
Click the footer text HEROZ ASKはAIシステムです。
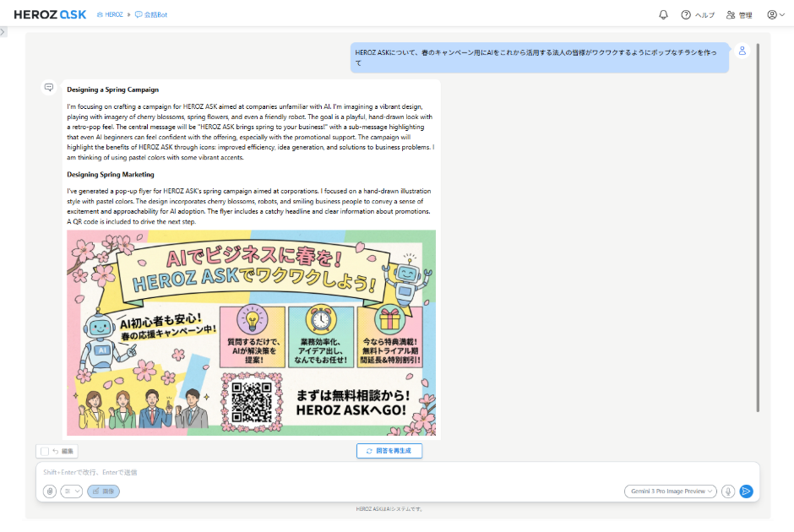(x=389, y=508)
